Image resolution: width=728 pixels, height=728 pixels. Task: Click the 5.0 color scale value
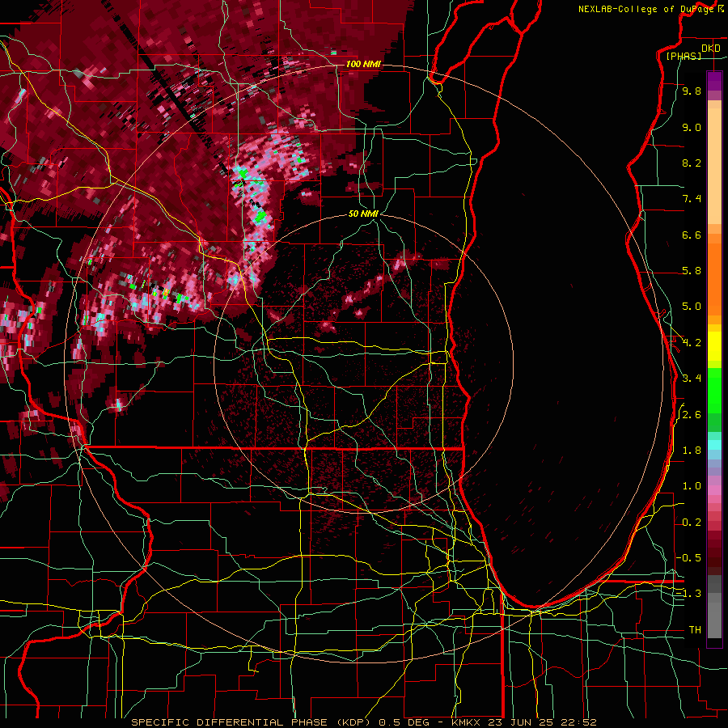click(x=692, y=307)
